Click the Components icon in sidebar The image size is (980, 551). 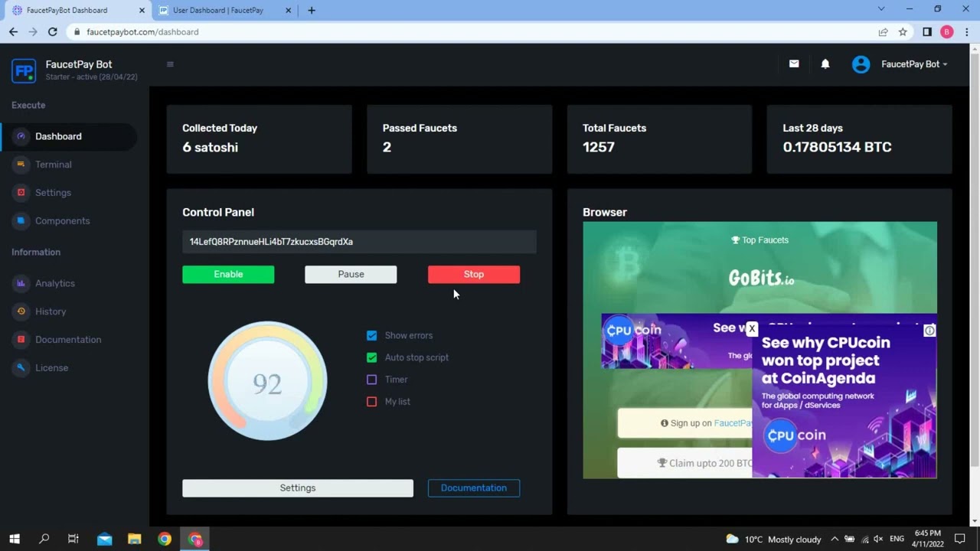click(x=21, y=220)
